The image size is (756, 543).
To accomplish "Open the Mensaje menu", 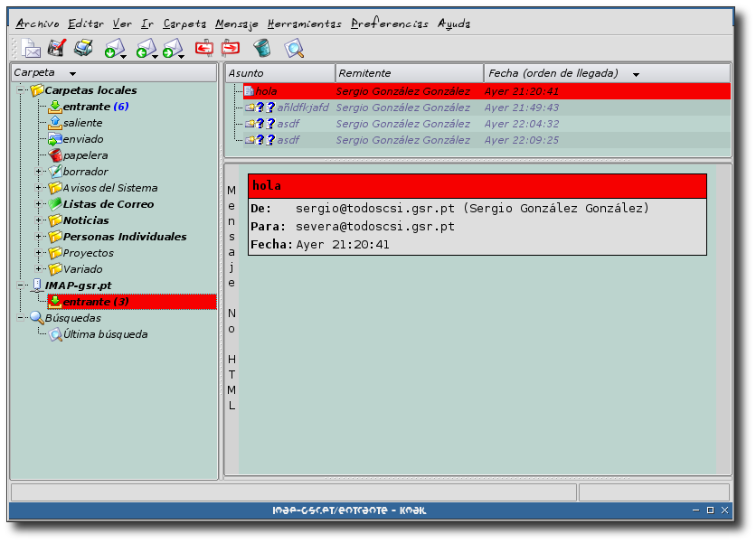I will point(238,23).
